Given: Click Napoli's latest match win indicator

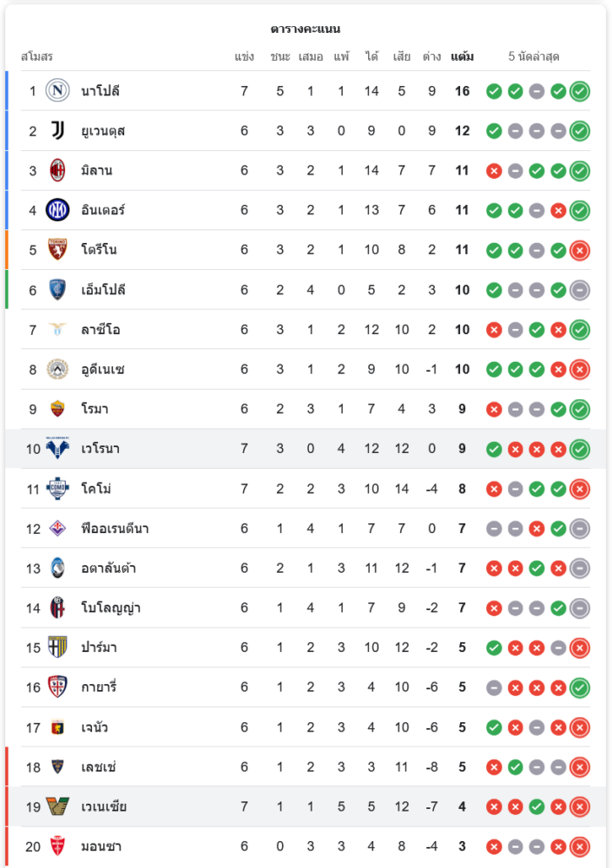Looking at the screenshot, I should [x=580, y=90].
